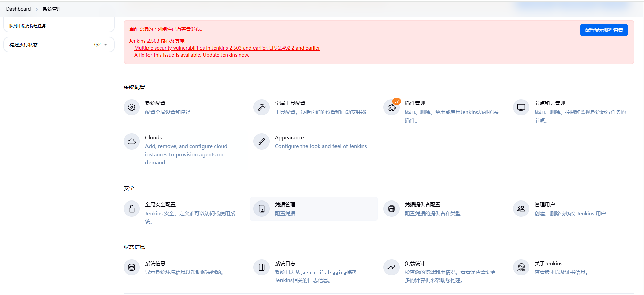Open the 凭据提供者配置 icon

click(x=392, y=209)
